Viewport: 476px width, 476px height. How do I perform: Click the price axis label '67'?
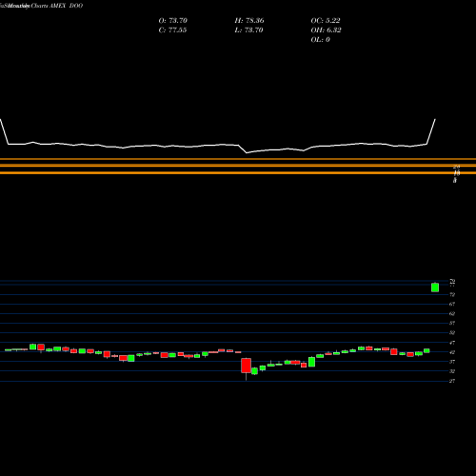(452, 304)
